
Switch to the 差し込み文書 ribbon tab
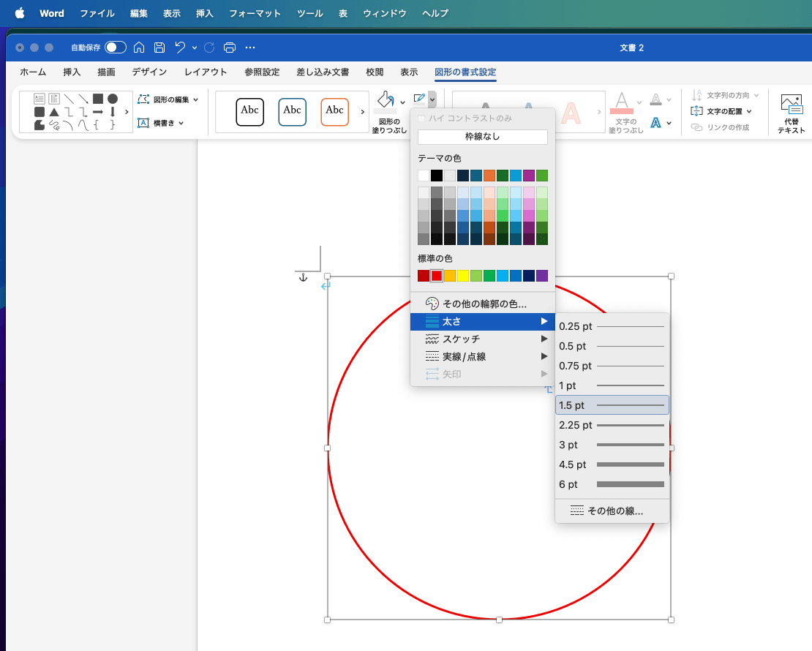(323, 72)
